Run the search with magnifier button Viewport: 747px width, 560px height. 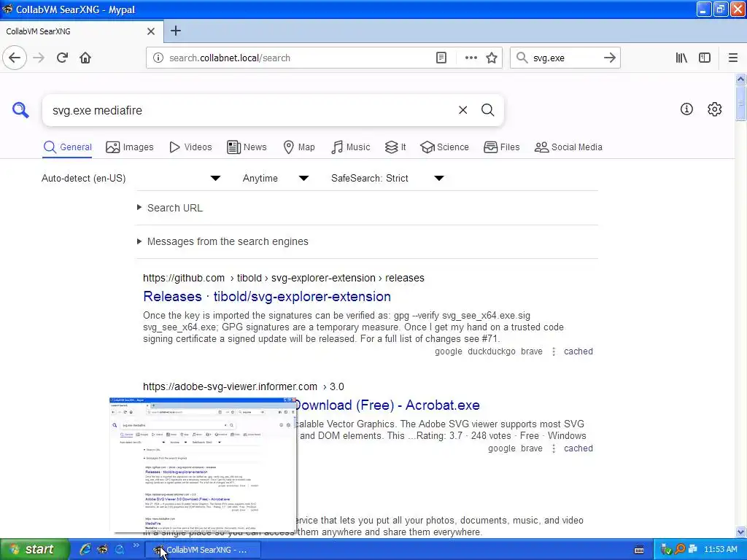coord(487,110)
